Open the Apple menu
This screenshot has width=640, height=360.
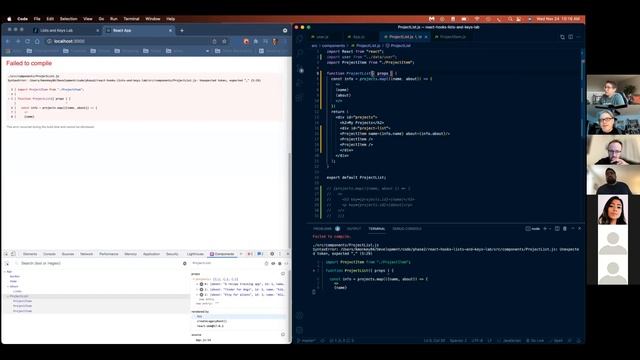pos(9,19)
